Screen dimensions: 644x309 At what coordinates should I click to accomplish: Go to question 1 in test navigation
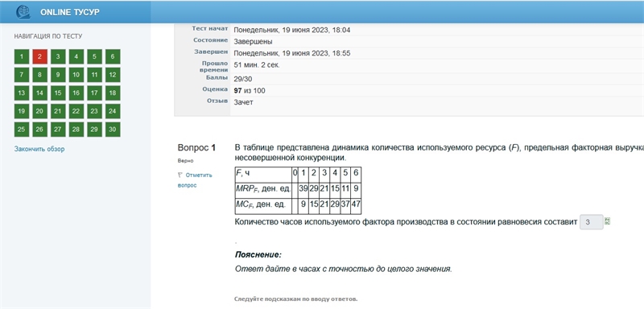(22, 56)
